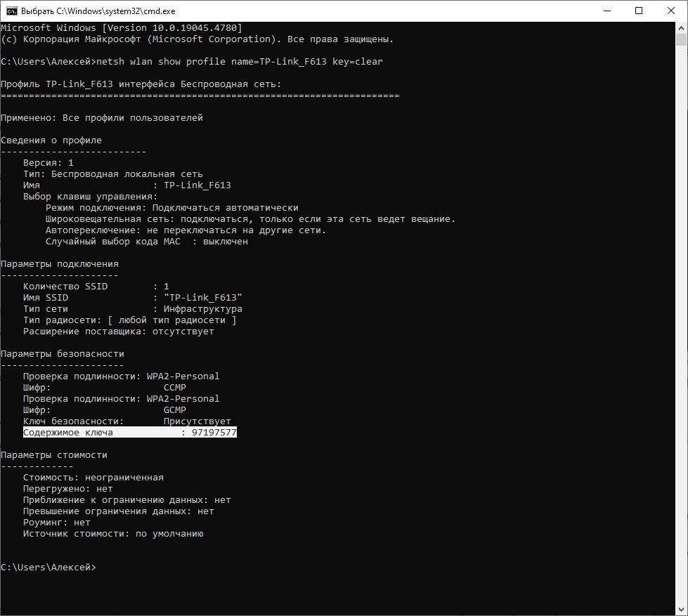Click the highlighted key content line 97197577
This screenshot has width=688, height=616.
(x=130, y=433)
